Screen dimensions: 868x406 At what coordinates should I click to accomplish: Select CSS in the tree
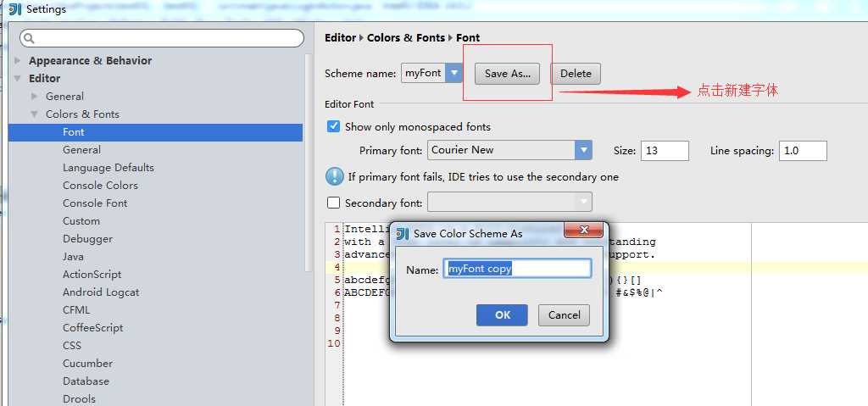pos(72,345)
